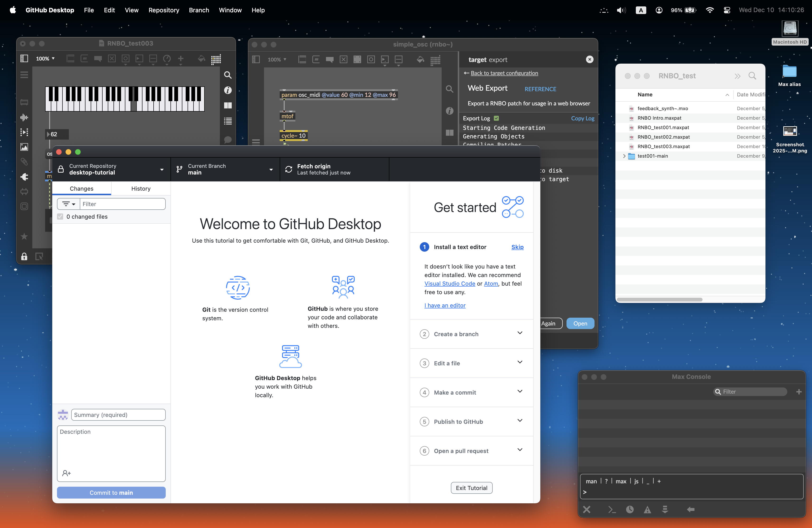Expand the test001-main folder
This screenshot has width=812, height=528.
pos(624,156)
